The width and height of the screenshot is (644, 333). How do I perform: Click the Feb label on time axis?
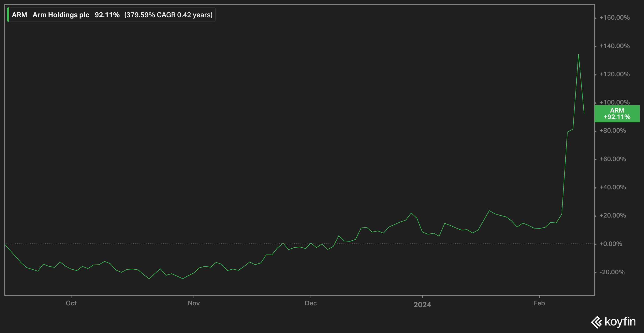[539, 303]
